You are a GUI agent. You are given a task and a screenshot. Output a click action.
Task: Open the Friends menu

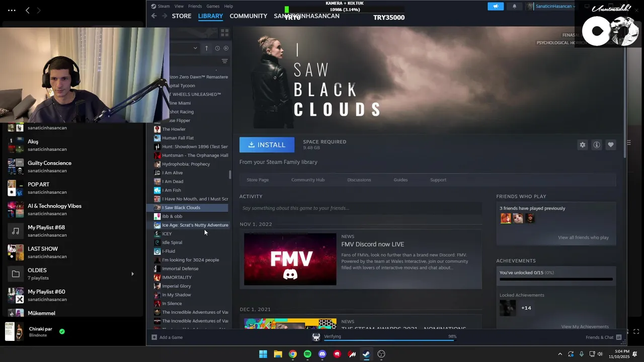[195, 6]
